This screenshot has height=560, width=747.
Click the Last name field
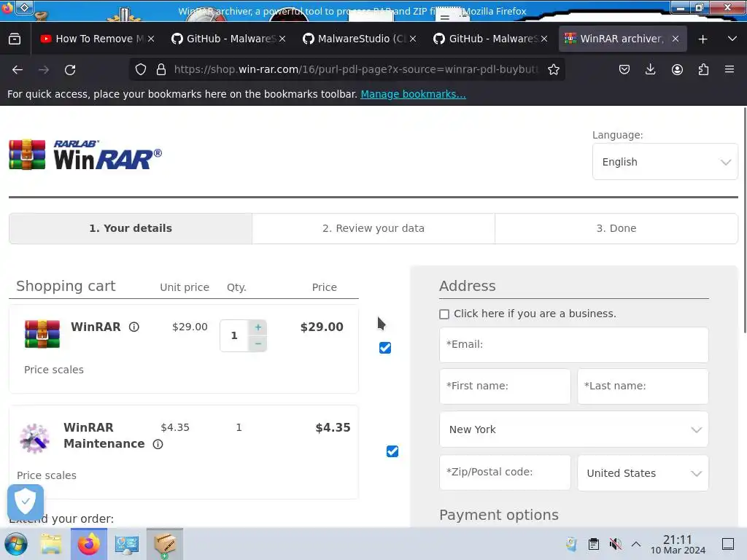pos(643,386)
